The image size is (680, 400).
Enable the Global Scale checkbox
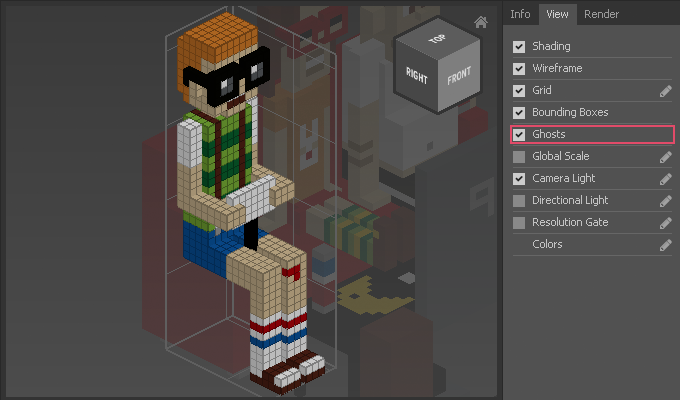[x=519, y=157]
